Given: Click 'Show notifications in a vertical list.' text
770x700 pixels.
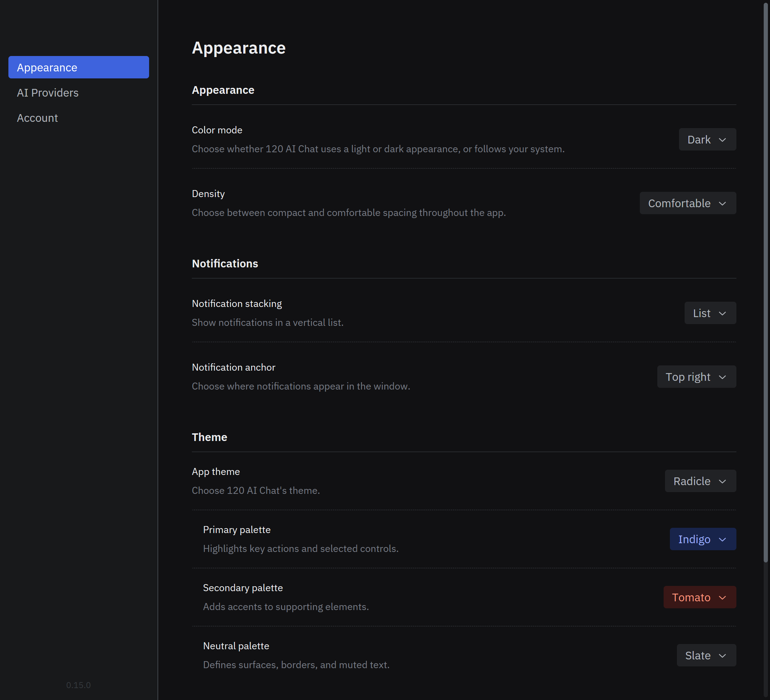Looking at the screenshot, I should (268, 323).
